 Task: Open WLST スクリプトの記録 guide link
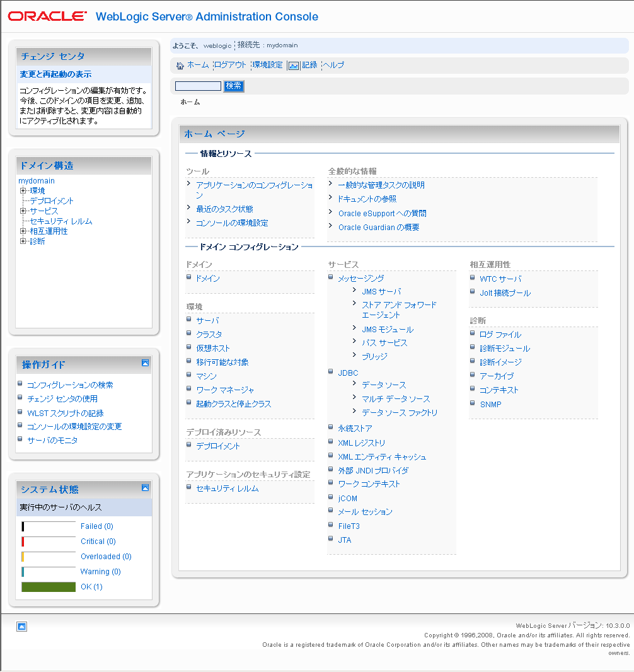66,414
